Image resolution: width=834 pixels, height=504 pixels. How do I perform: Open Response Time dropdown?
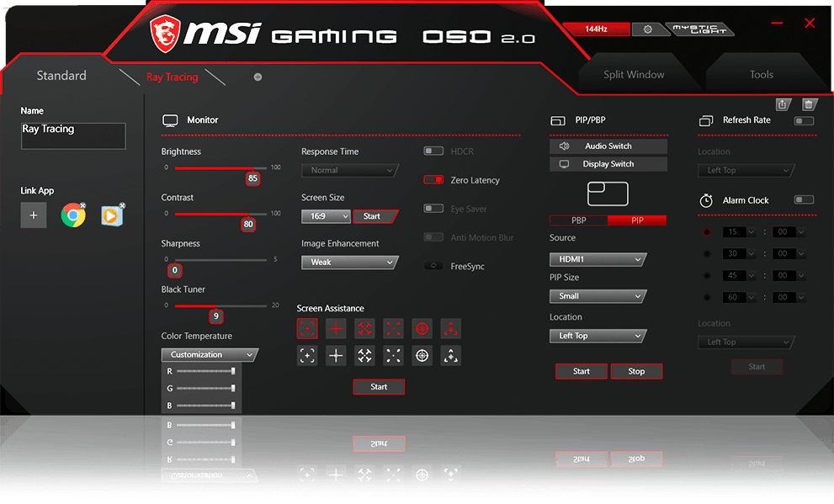pyautogui.click(x=350, y=170)
